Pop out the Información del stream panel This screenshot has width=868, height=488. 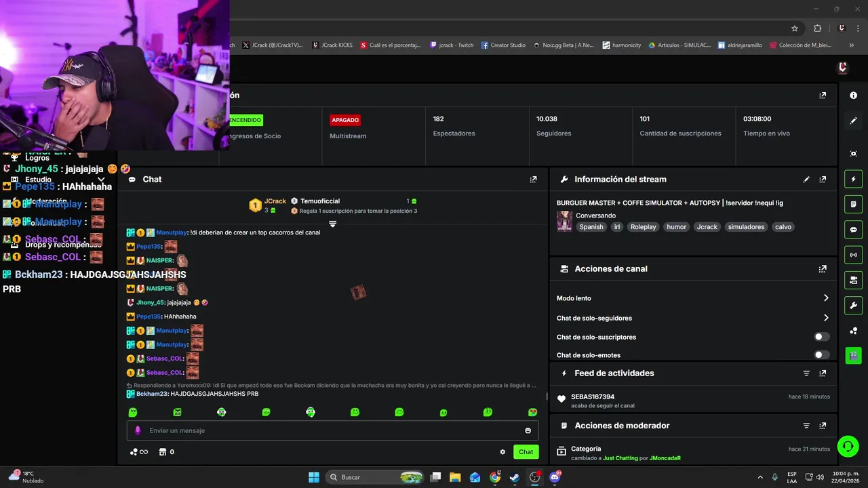pos(823,180)
